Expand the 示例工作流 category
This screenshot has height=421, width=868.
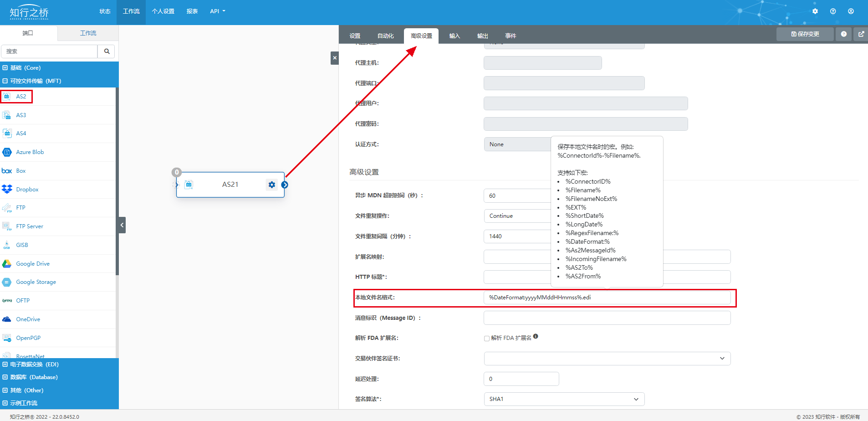59,403
